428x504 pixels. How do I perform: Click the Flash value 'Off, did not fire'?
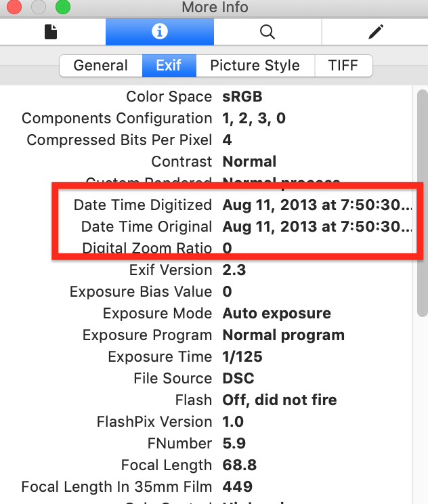[279, 400]
